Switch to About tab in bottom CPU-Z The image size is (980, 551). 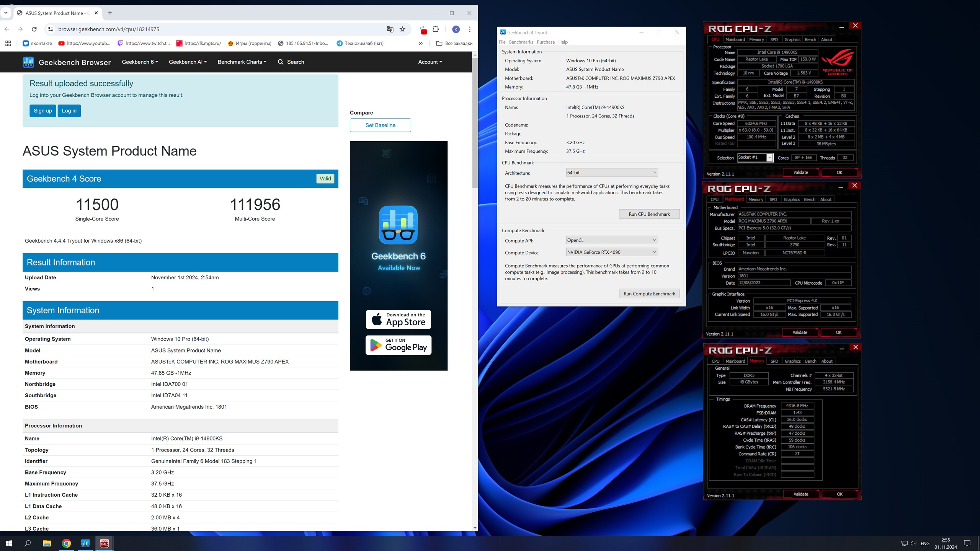click(827, 361)
